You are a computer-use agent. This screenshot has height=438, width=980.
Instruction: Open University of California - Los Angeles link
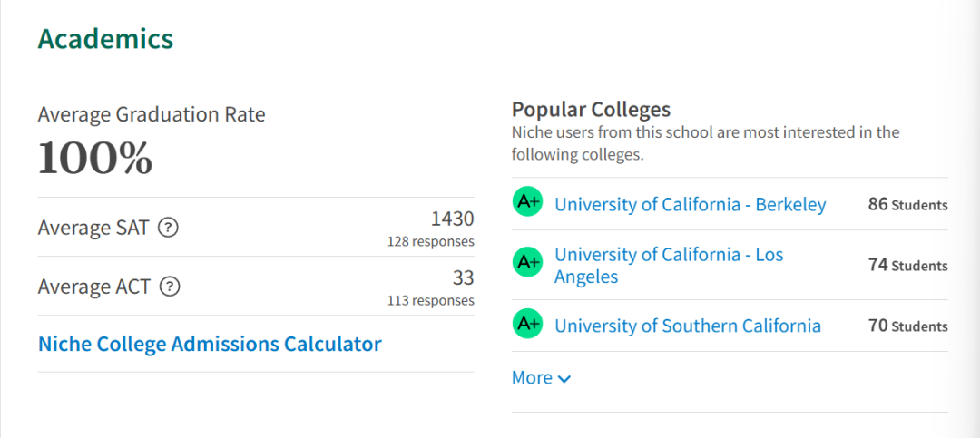(669, 265)
